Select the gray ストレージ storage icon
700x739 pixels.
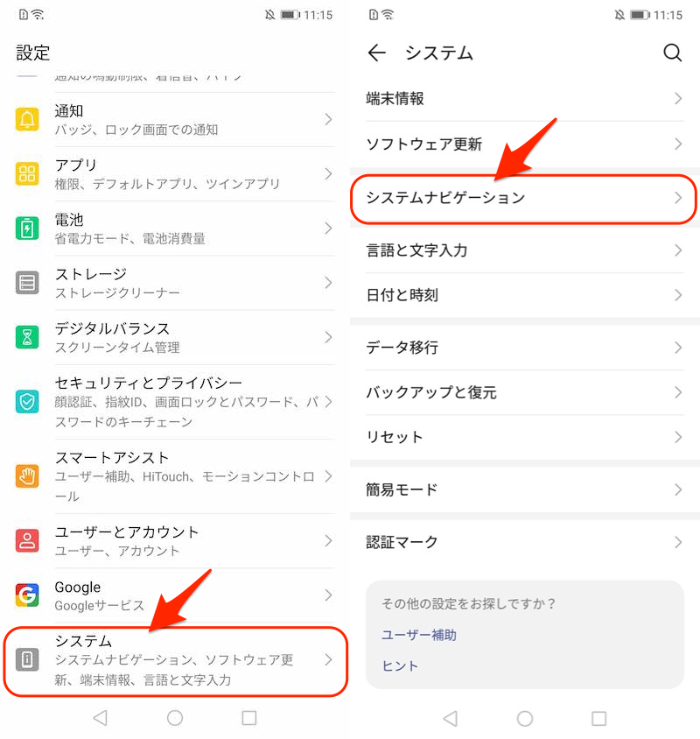[27, 283]
